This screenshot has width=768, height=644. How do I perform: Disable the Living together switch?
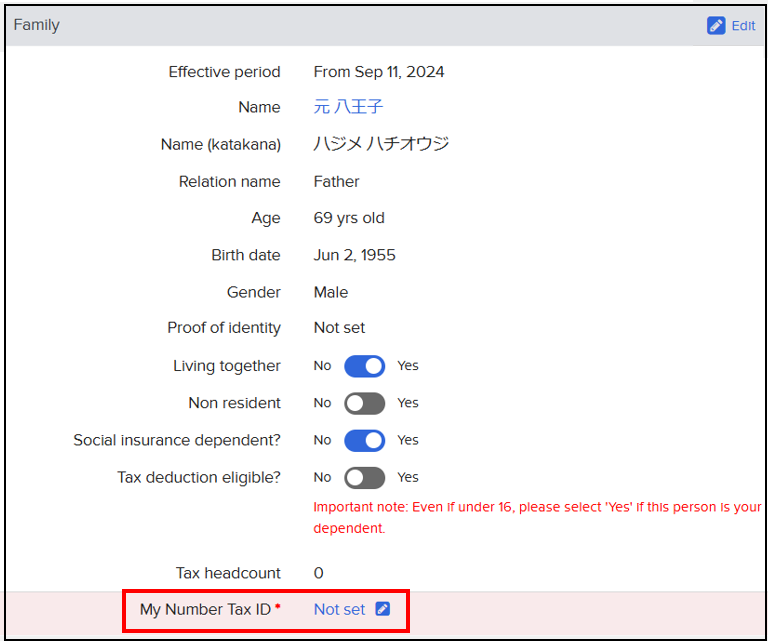click(364, 366)
